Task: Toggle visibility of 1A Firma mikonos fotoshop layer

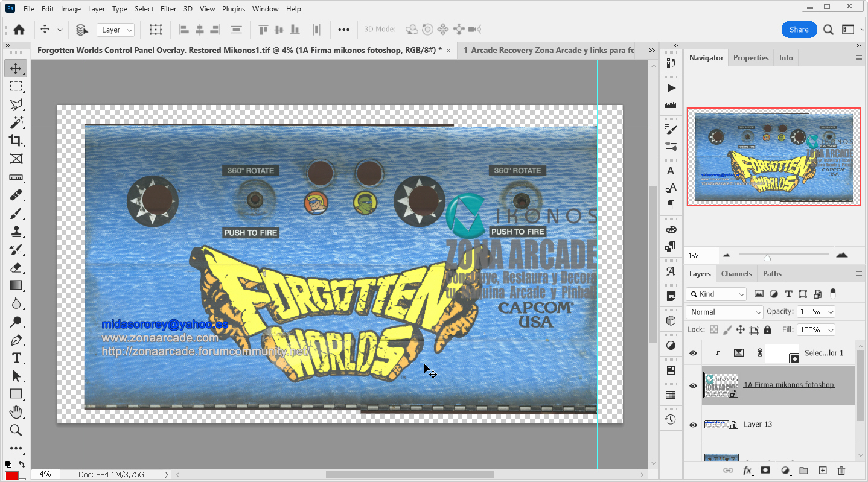Action: 693,385
